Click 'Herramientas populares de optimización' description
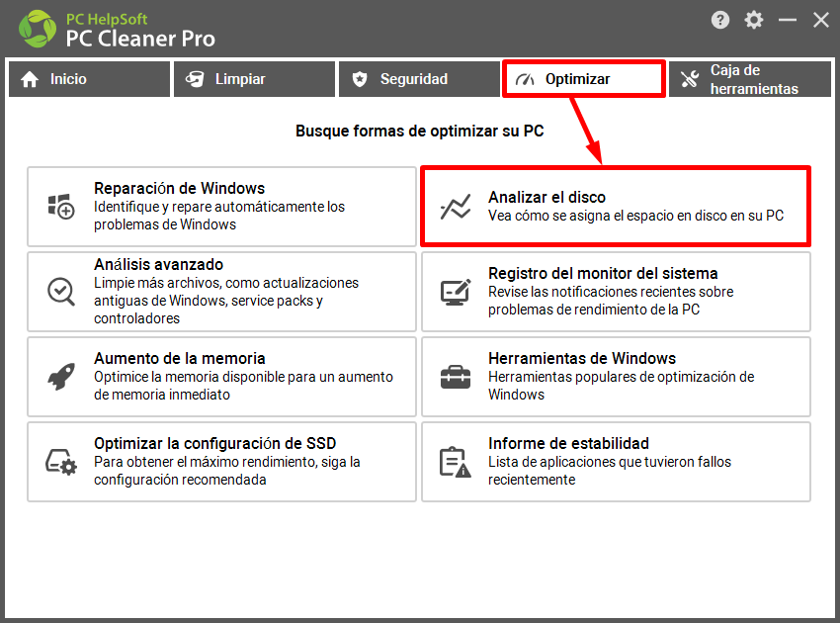This screenshot has width=840, height=623. tap(621, 386)
